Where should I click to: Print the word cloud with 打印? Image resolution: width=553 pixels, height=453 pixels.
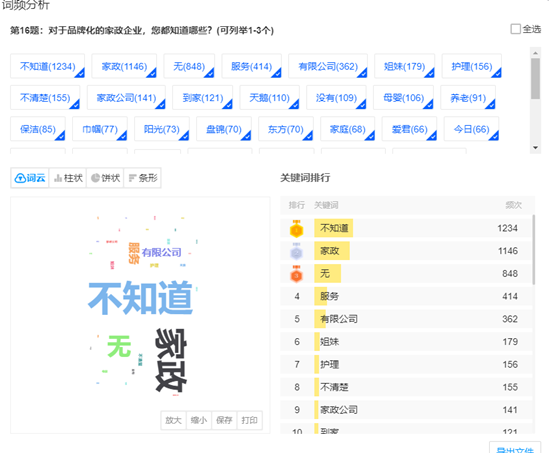click(249, 420)
